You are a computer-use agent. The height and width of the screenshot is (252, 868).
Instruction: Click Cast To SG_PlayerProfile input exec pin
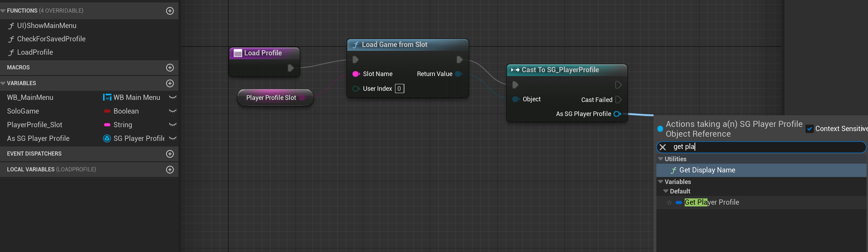(515, 85)
